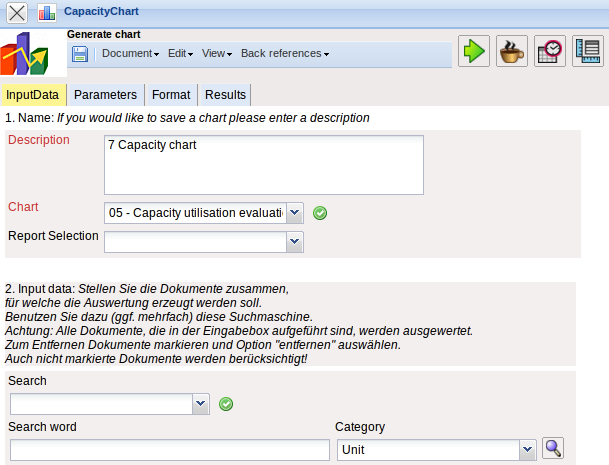The width and height of the screenshot is (609, 465).
Task: Open the Document menu
Action: tap(131, 54)
